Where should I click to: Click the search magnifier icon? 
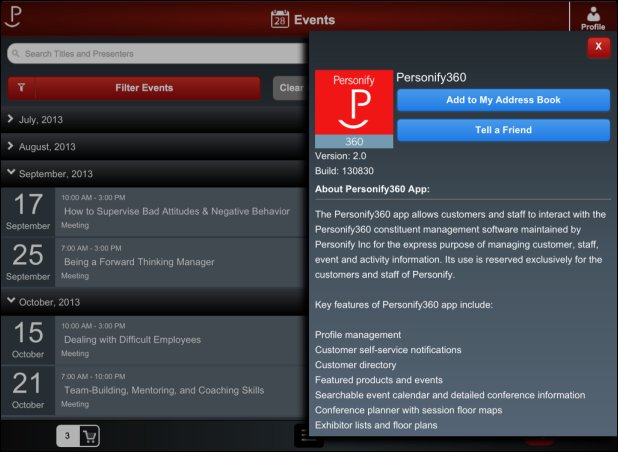[x=16, y=53]
